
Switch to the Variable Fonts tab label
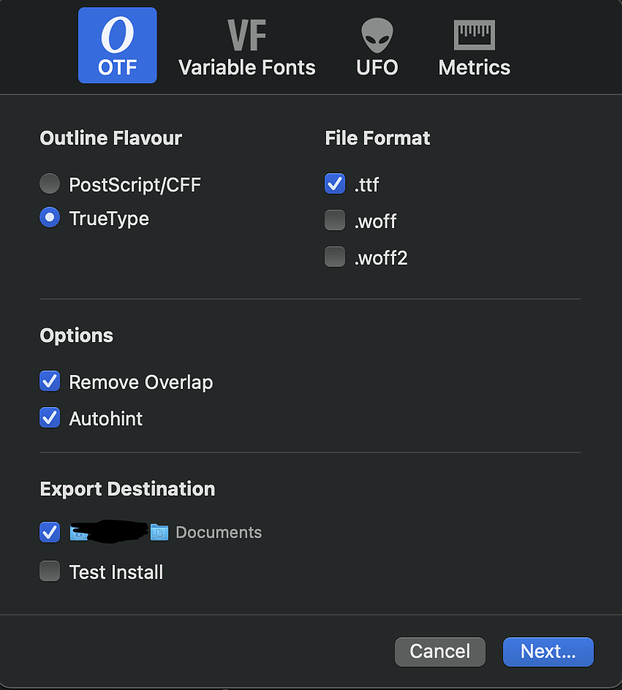pos(246,68)
